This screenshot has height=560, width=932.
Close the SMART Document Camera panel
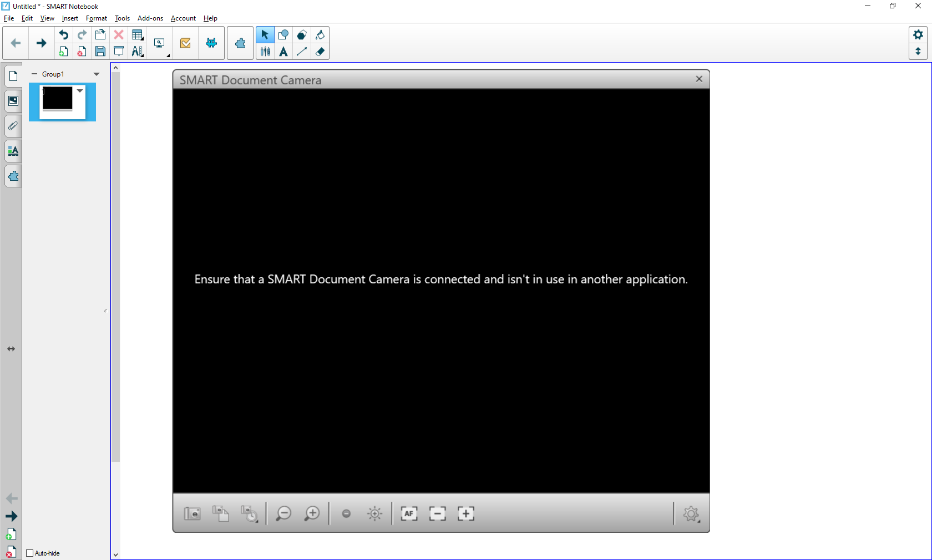click(x=699, y=79)
